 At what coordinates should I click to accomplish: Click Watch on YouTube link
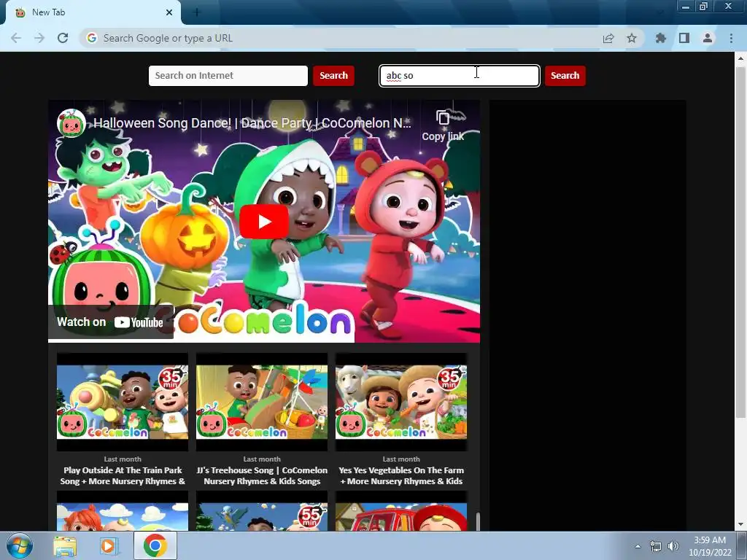point(110,322)
